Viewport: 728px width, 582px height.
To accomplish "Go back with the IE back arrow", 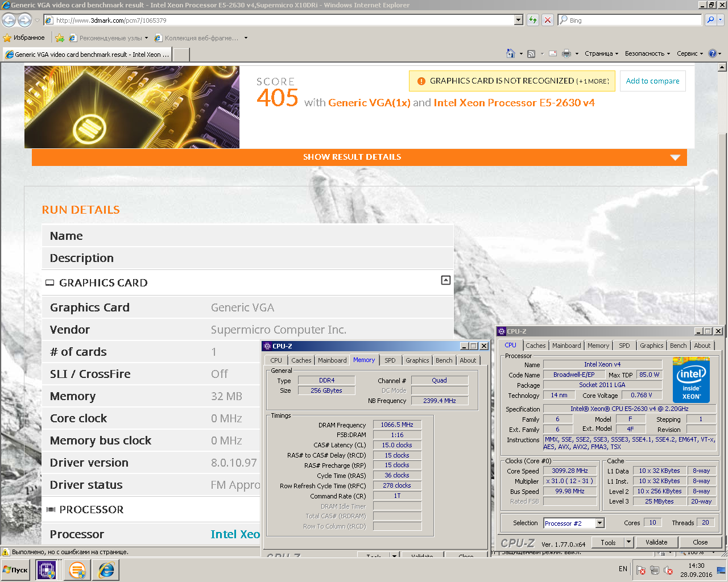I will [x=9, y=20].
